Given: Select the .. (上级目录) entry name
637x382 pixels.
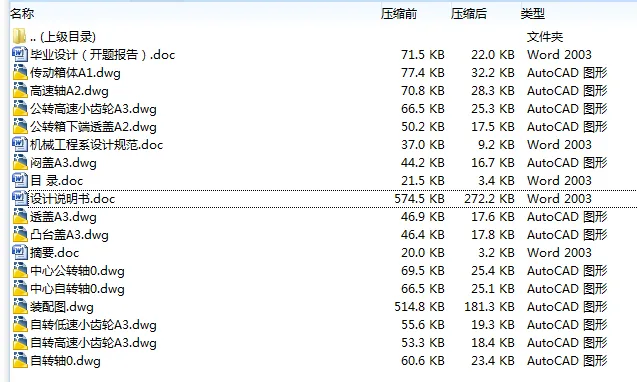Looking at the screenshot, I should tap(63, 37).
